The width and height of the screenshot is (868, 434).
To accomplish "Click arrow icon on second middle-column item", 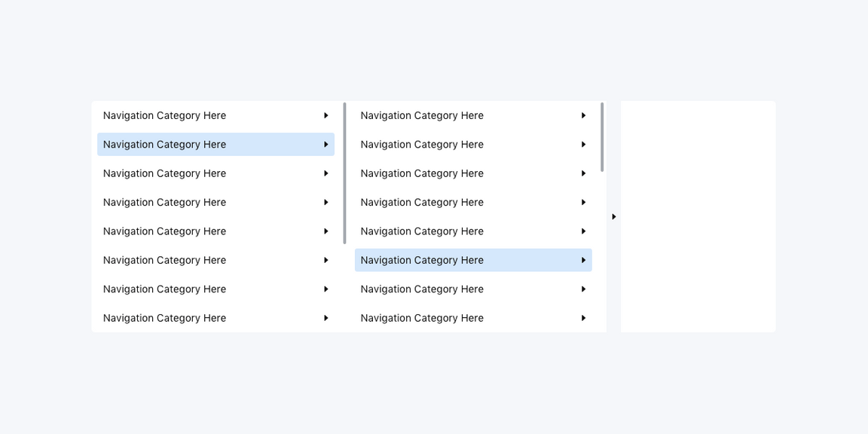I will coord(583,145).
